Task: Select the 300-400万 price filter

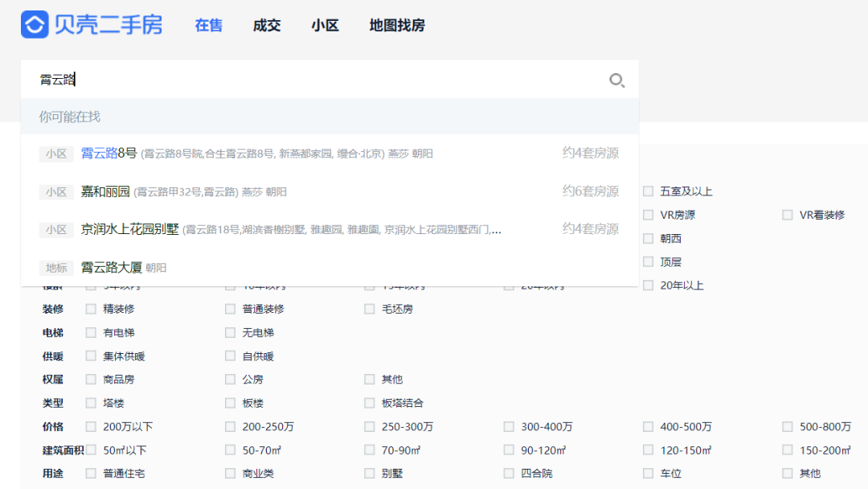Action: [509, 427]
